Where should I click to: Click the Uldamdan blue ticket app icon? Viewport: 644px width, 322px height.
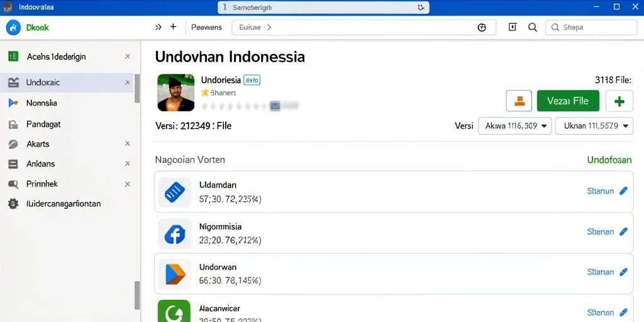[x=175, y=192]
